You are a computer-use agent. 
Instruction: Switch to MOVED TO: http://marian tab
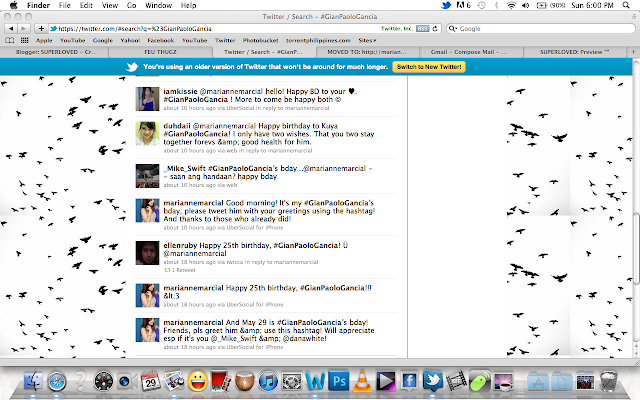(x=367, y=52)
